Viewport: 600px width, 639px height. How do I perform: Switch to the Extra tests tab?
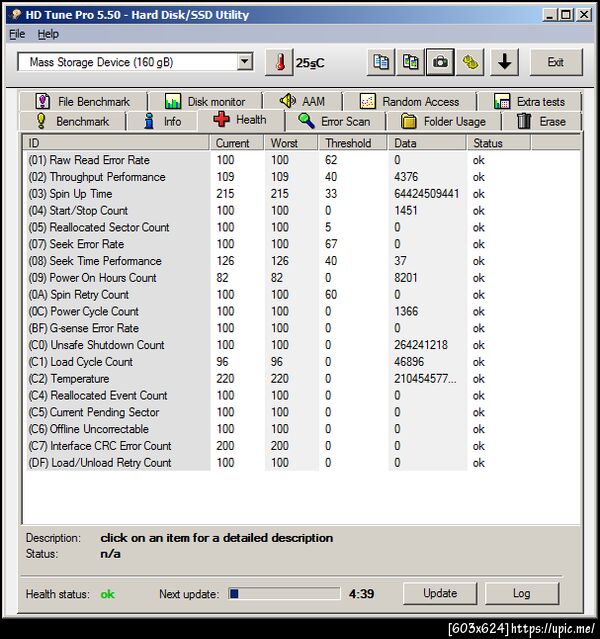tap(529, 101)
